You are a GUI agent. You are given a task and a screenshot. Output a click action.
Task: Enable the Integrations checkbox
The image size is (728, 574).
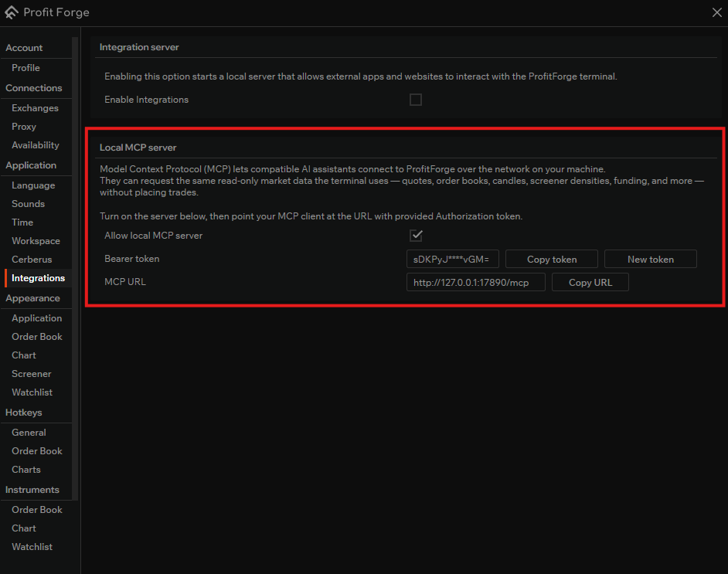pyautogui.click(x=416, y=100)
